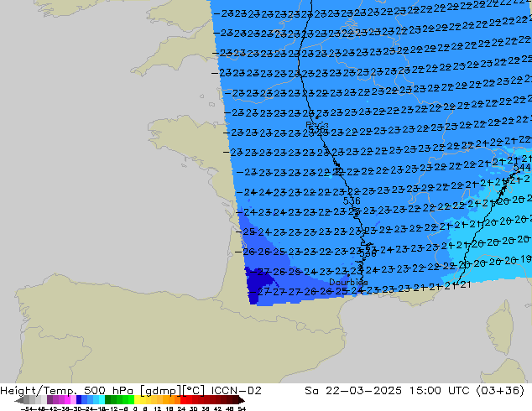The height and width of the screenshot is (411, 532).
Task: Click the 536 contour label below Paris
Action: coord(318,130)
